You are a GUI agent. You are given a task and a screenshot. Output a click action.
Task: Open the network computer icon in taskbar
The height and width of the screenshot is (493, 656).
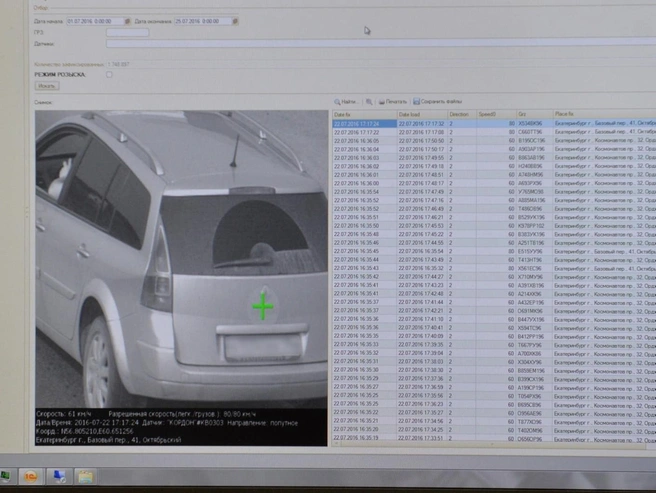(59, 476)
